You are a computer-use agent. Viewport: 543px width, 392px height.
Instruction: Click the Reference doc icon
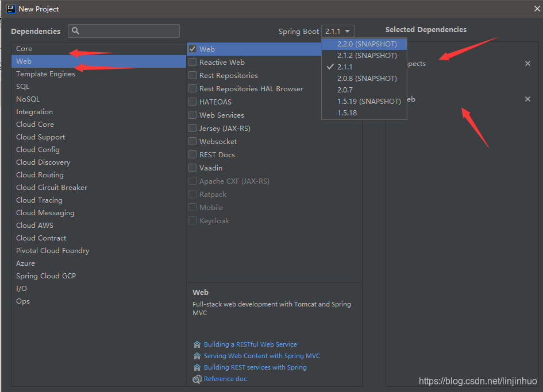197,379
